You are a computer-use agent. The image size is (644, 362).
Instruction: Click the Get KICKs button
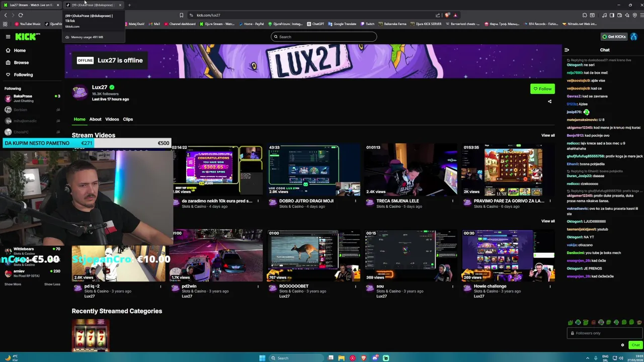[x=614, y=37]
